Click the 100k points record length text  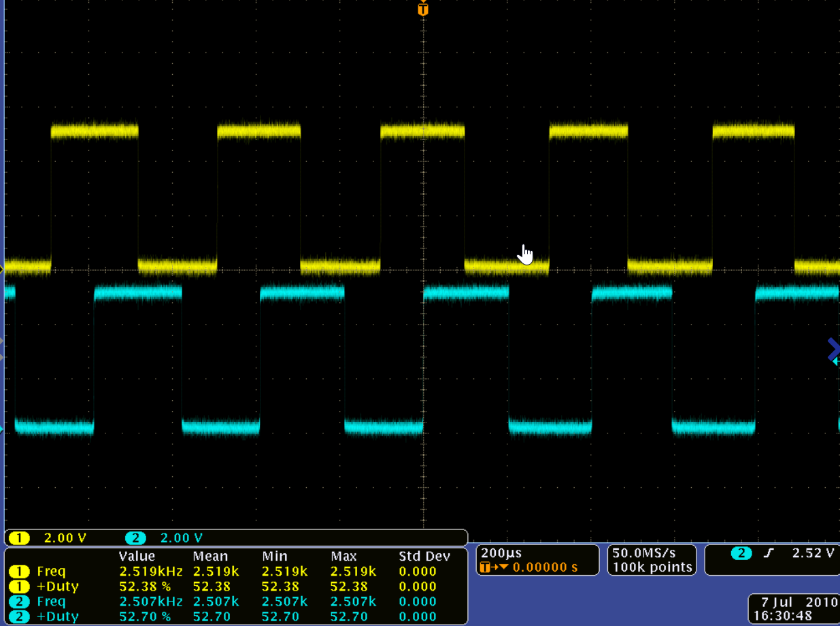coord(652,567)
